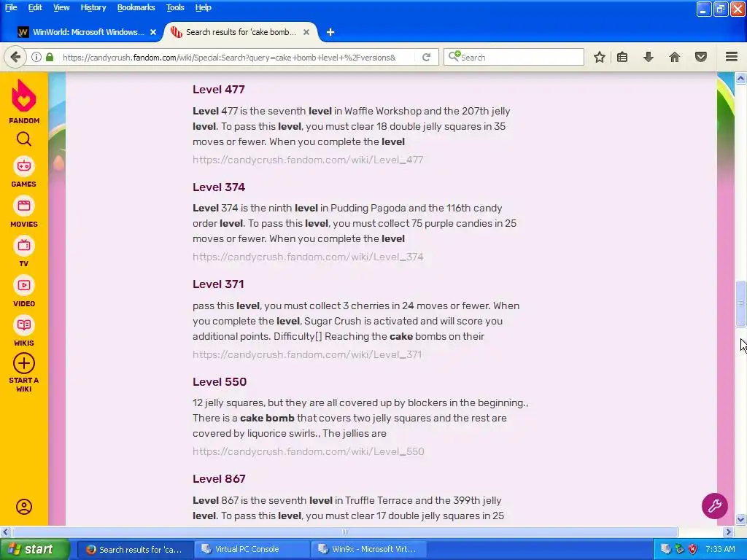Show bookmarks list icon
Screen dimensions: 747x560
tap(622, 57)
